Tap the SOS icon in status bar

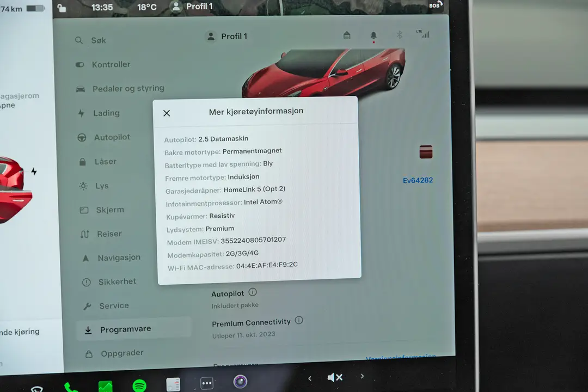pos(436,5)
